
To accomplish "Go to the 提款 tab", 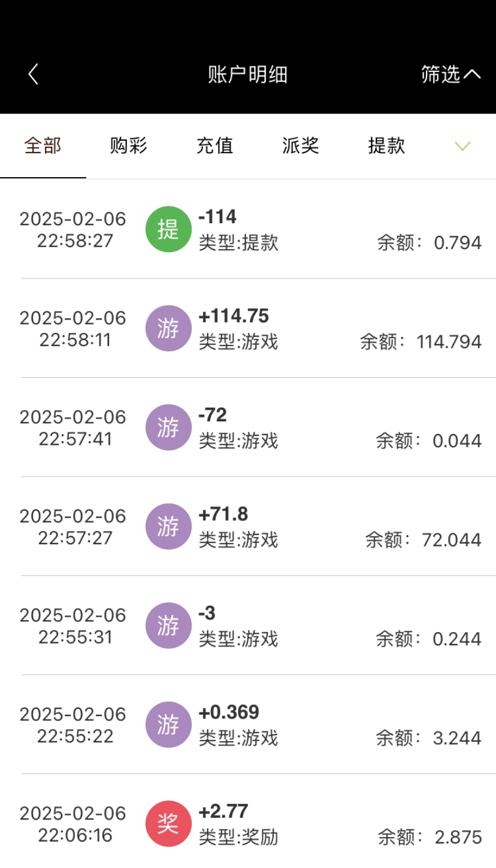I will (386, 146).
